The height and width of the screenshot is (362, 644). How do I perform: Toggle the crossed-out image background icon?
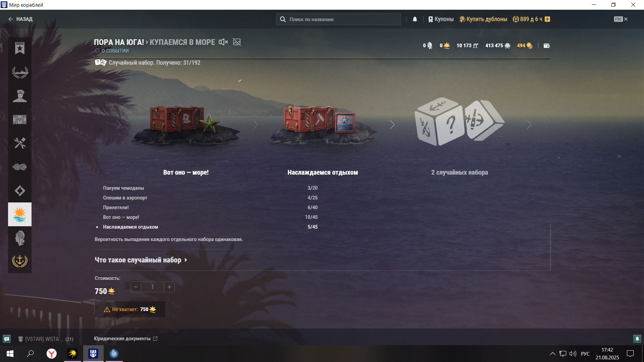click(237, 42)
